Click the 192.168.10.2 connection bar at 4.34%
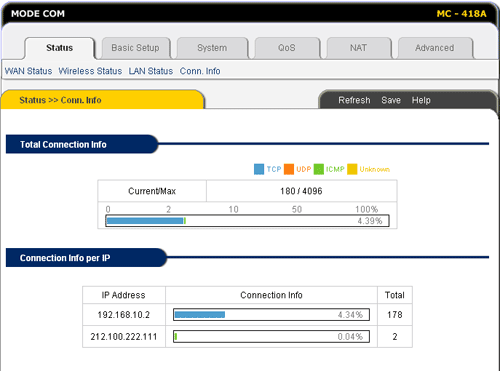Image resolution: width=500 pixels, height=371 pixels. pyautogui.click(x=271, y=314)
